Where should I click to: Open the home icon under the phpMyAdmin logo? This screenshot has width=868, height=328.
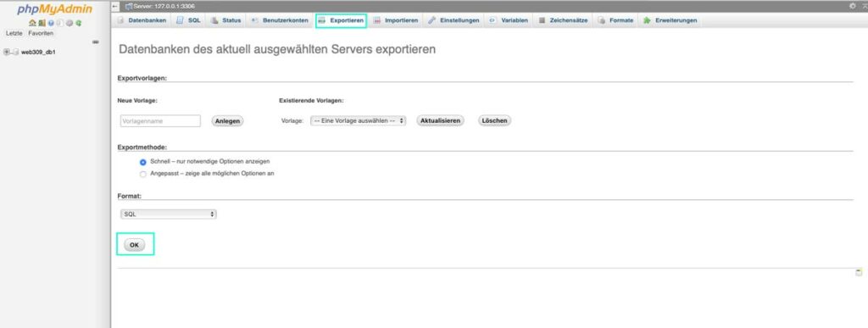[x=32, y=23]
